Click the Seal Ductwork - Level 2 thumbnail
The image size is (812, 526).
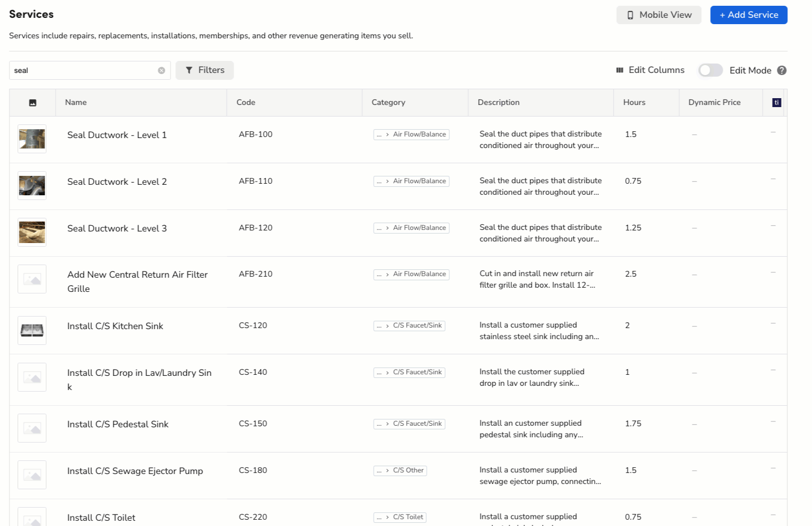pos(32,186)
